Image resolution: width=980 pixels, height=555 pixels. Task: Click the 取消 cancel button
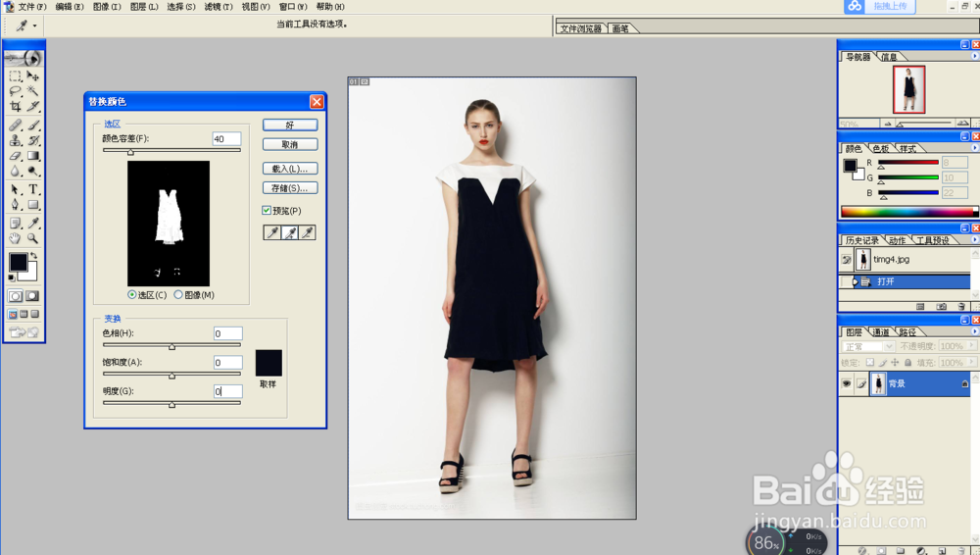[x=290, y=144]
